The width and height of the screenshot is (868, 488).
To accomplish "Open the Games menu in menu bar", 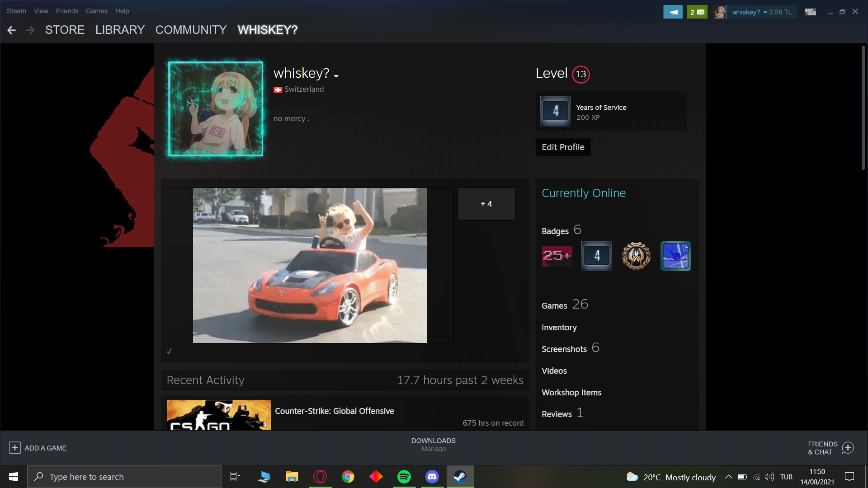I will tap(96, 11).
